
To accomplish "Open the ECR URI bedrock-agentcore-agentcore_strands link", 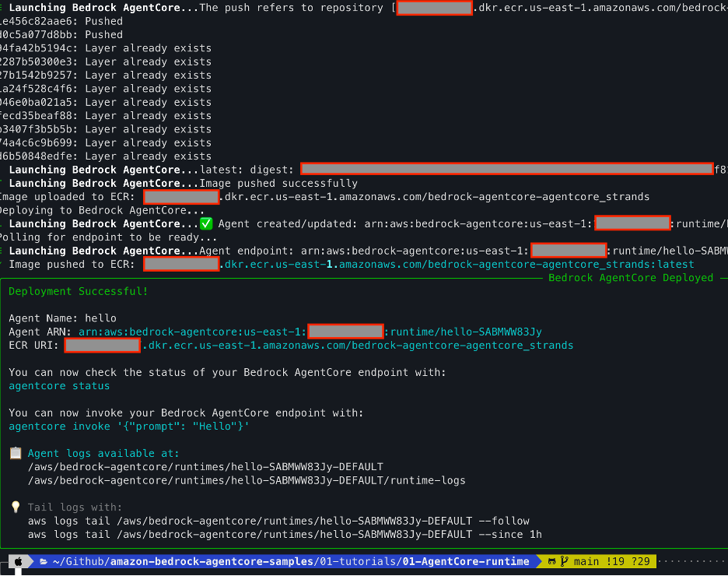I will pos(358,345).
